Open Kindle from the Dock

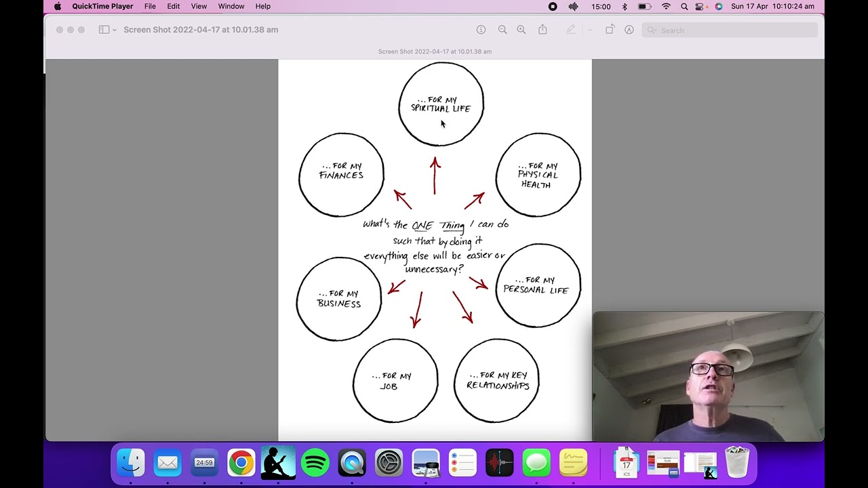point(278,463)
